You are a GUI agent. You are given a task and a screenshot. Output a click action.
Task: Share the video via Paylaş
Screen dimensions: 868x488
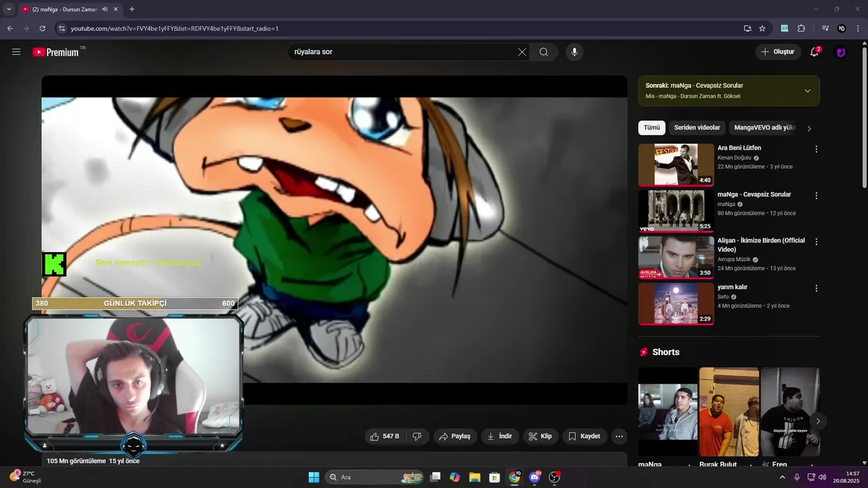[x=454, y=436]
